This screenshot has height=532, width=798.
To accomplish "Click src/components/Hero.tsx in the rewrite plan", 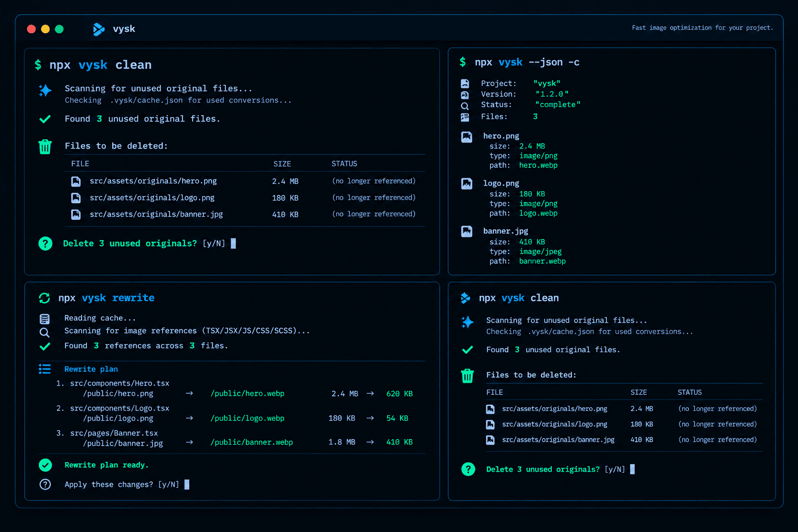I will 119,383.
